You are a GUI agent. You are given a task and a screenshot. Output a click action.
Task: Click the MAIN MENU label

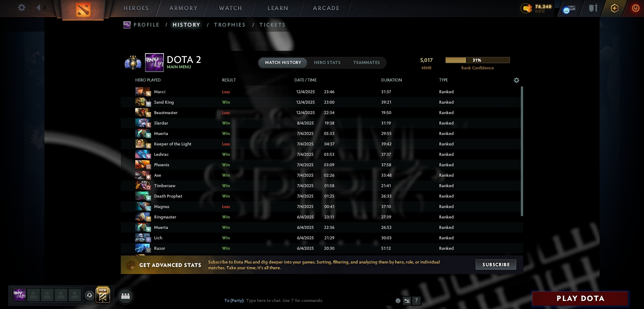[179, 67]
